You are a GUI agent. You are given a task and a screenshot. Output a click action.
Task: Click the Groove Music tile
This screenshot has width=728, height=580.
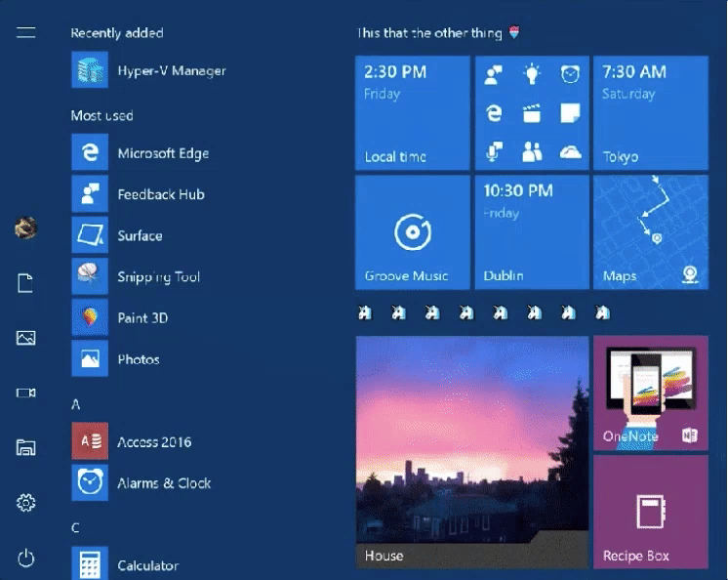point(413,232)
